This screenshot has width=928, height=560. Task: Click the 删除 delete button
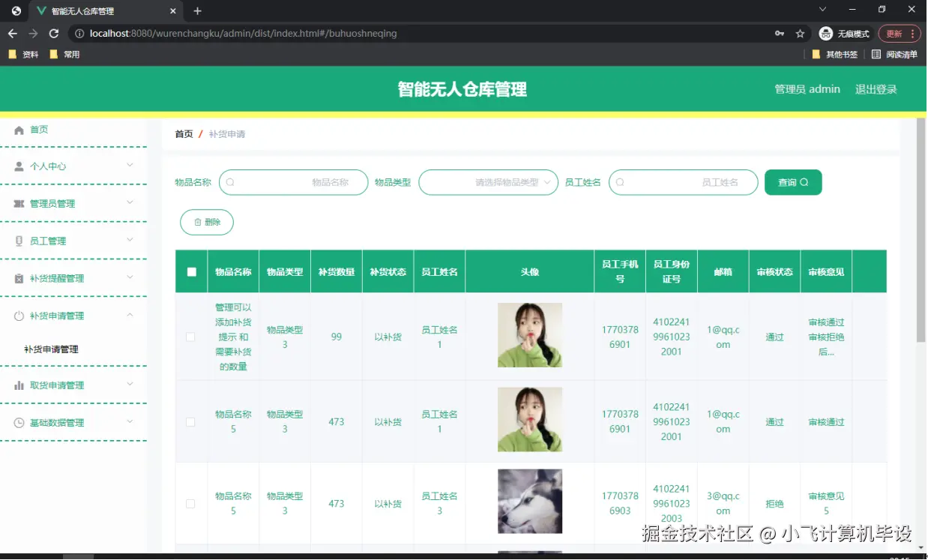207,223
